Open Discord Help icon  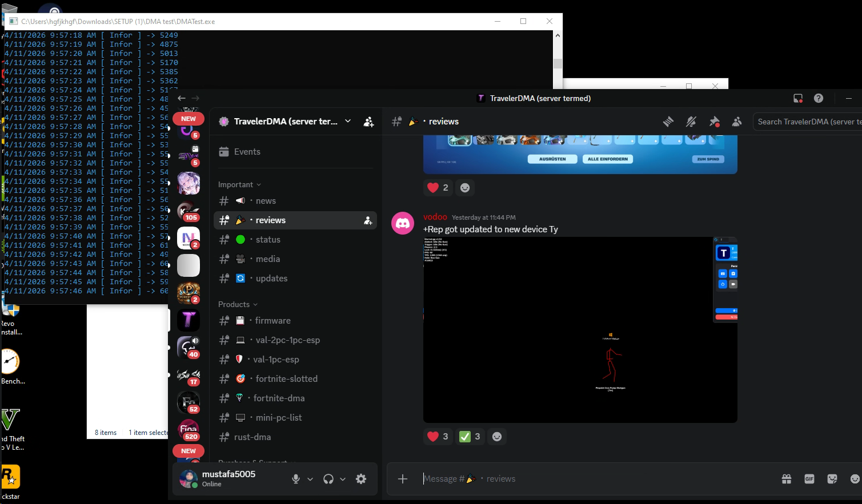tap(819, 98)
